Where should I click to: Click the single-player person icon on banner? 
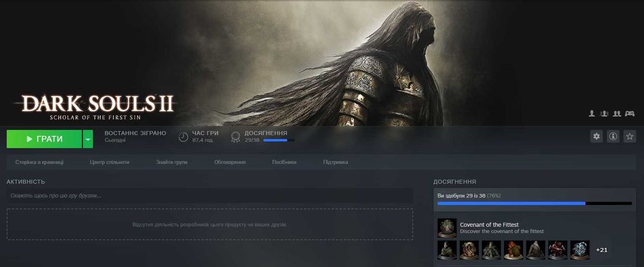point(591,114)
